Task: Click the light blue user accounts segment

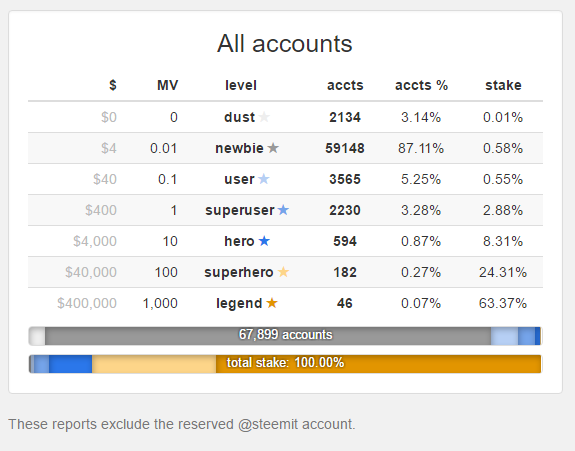Action: pos(504,336)
